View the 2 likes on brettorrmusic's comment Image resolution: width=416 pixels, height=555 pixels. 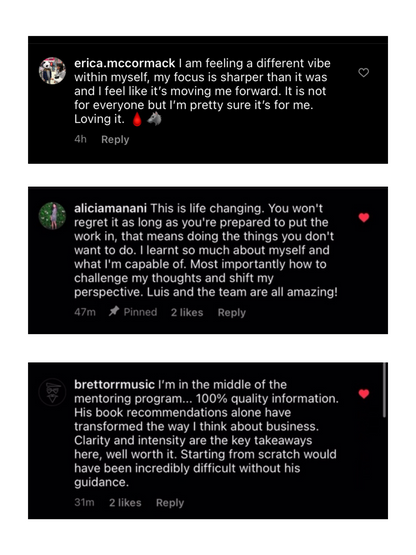coord(125,503)
